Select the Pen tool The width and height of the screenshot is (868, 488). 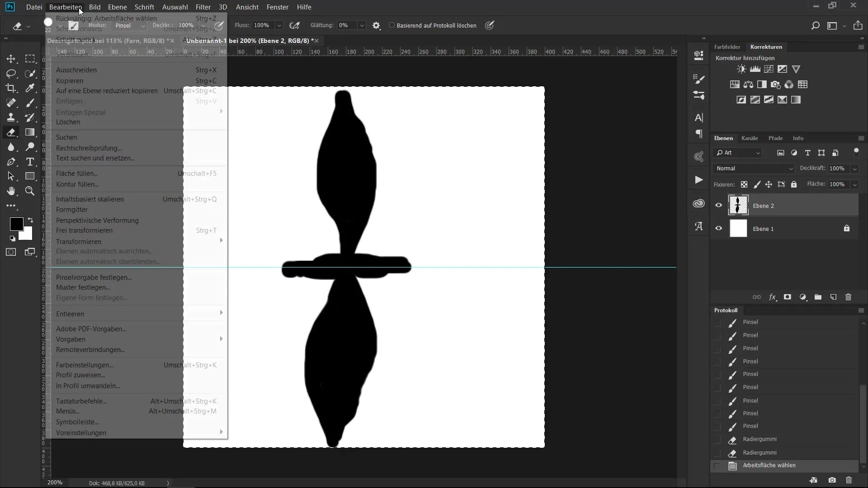point(11,162)
